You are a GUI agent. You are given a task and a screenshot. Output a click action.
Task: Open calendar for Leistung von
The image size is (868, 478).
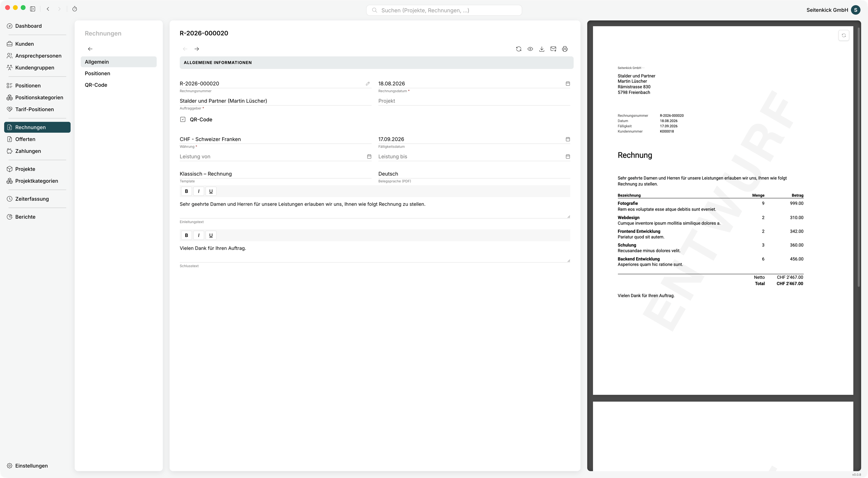369,156
